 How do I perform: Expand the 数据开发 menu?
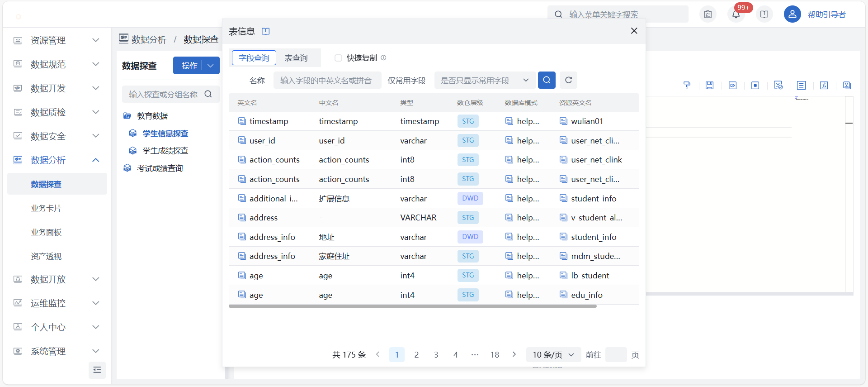(57, 88)
